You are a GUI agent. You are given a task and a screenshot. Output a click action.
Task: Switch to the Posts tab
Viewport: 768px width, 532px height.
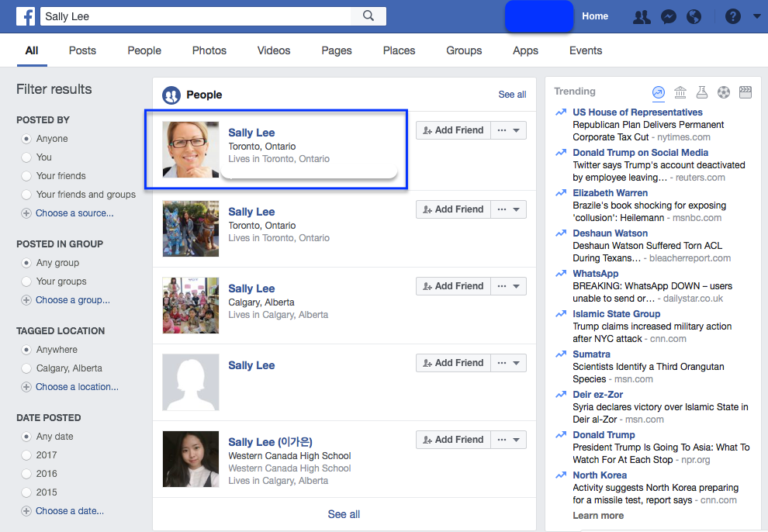82,50
